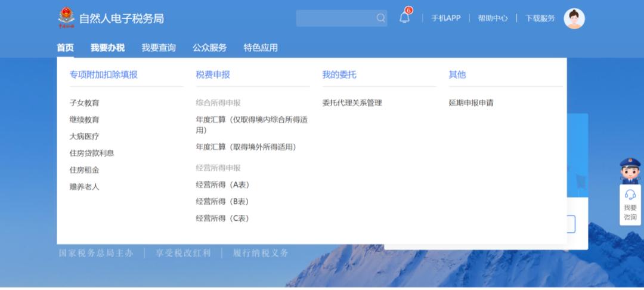Screen dimensions: 644x290
Task: Select 大病医疗 deduction item
Action: (x=84, y=137)
